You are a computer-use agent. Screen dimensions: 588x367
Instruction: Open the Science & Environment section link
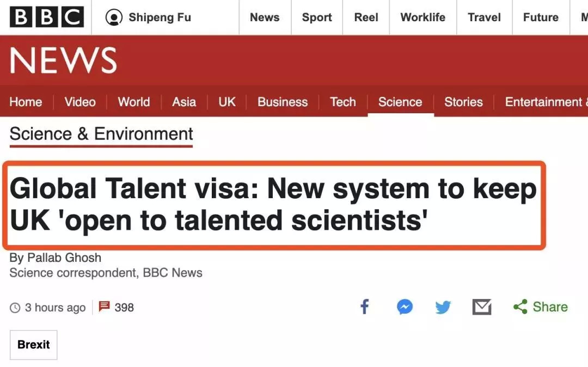[x=101, y=134]
